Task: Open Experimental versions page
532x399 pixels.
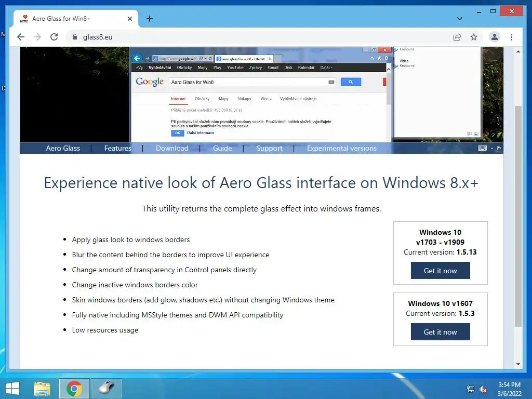Action: click(342, 148)
